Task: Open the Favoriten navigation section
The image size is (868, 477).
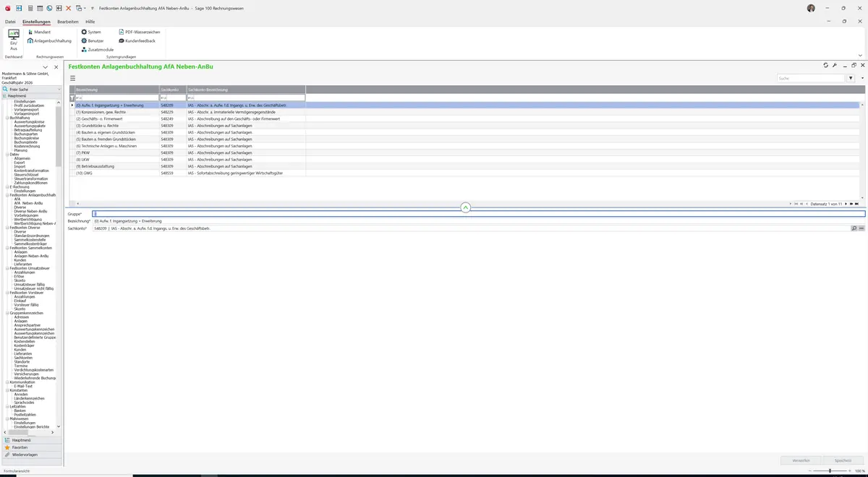Action: pyautogui.click(x=30, y=447)
